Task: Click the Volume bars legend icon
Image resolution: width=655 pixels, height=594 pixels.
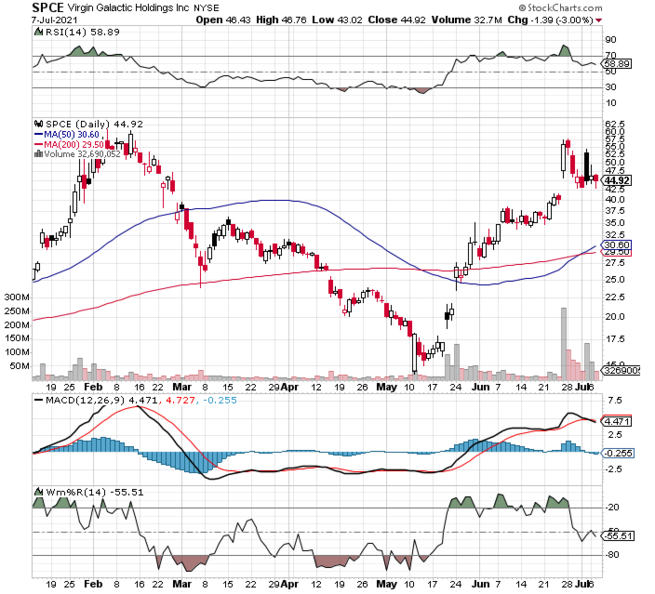Action: (39, 154)
